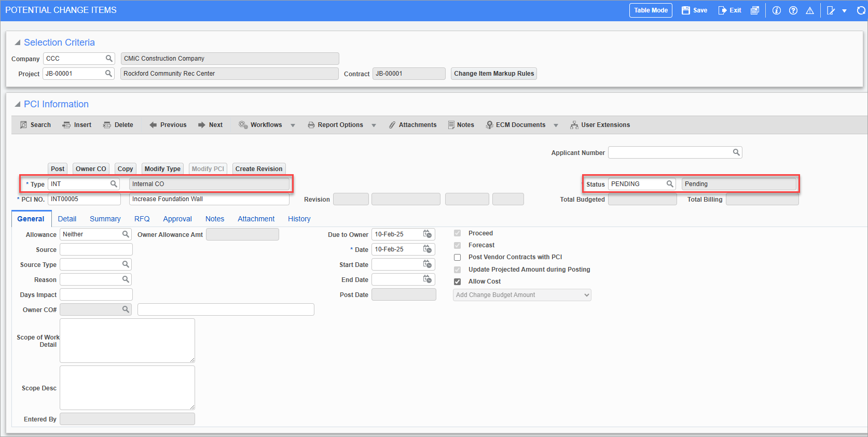The image size is (868, 437).
Task: Click Change Item Markup Rules button
Action: pos(494,74)
